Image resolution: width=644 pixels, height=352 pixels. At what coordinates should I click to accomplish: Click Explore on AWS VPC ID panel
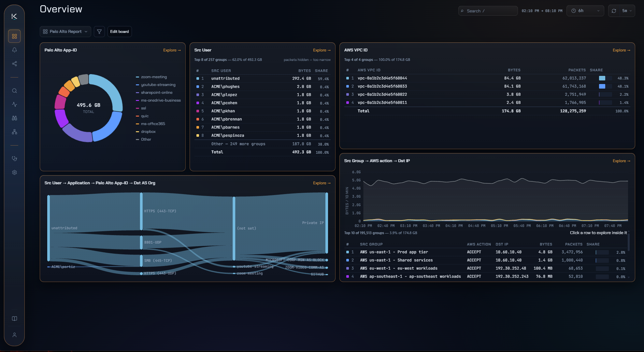coord(622,50)
